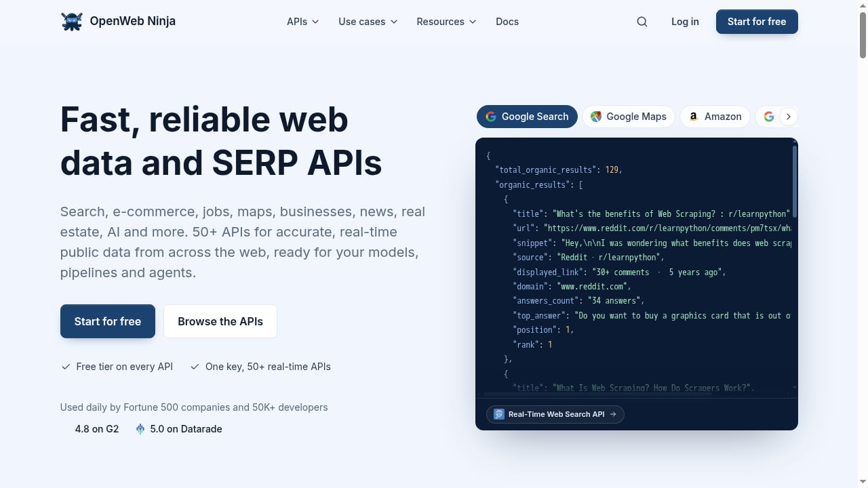Click the OpenWeb Ninja mascot logo
Image resolution: width=868 pixels, height=488 pixels.
click(71, 22)
